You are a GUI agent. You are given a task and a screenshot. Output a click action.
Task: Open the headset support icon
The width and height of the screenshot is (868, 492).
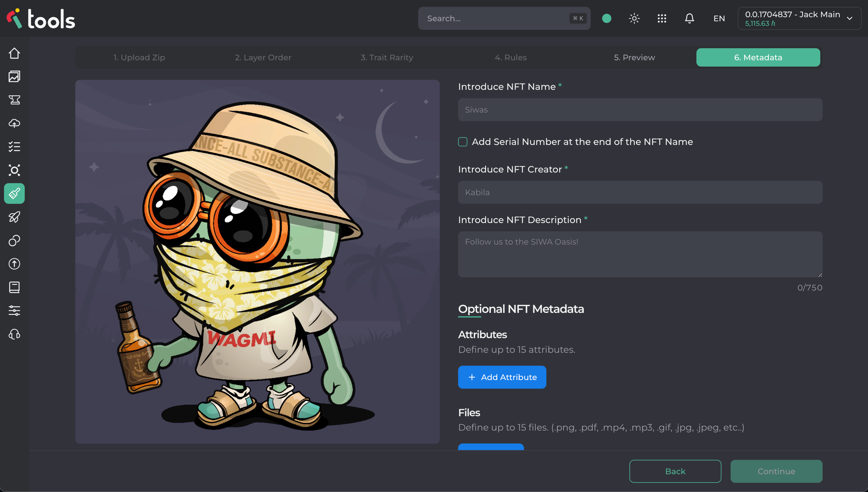[x=14, y=334]
